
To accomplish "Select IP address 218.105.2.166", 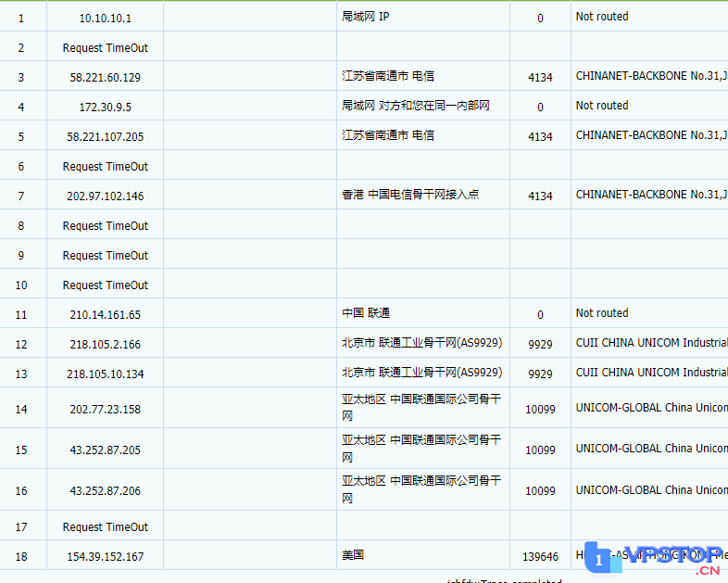I will (105, 345).
